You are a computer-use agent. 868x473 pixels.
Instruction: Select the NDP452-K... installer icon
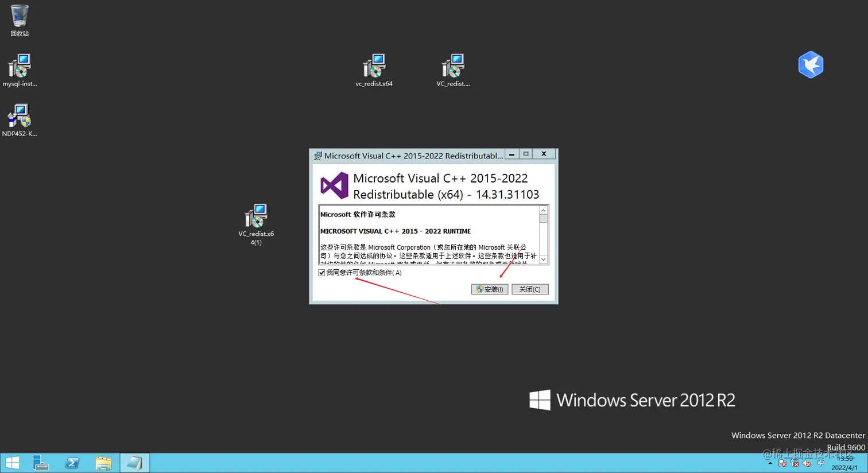pyautogui.click(x=19, y=120)
